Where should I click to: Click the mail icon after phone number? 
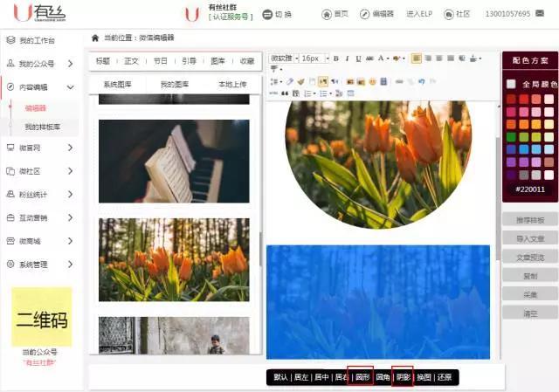click(540, 14)
